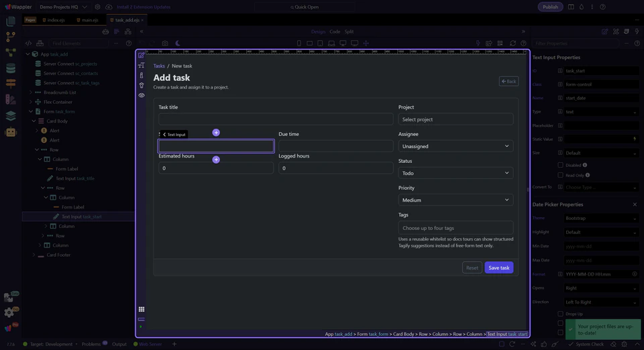Screen dimensions: 644x350
Task: Open the Routing manager signpost icon
Action: 11,83
